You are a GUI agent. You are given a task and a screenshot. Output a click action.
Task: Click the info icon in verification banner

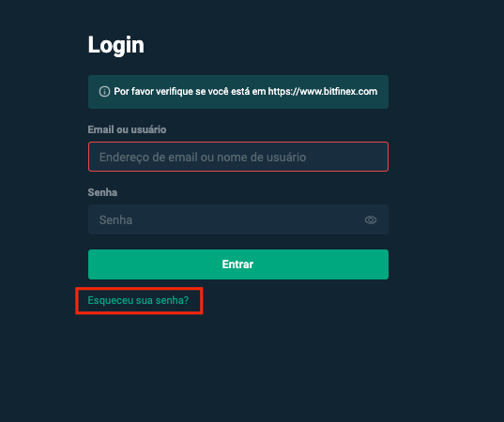[x=104, y=92]
